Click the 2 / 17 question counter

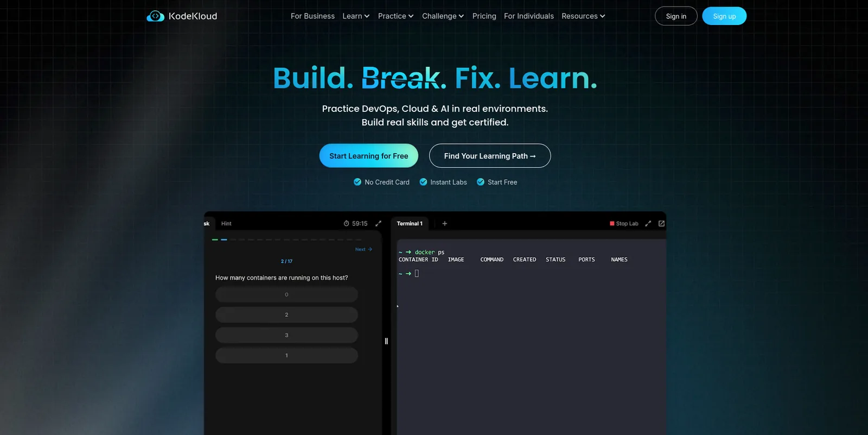[x=286, y=261]
